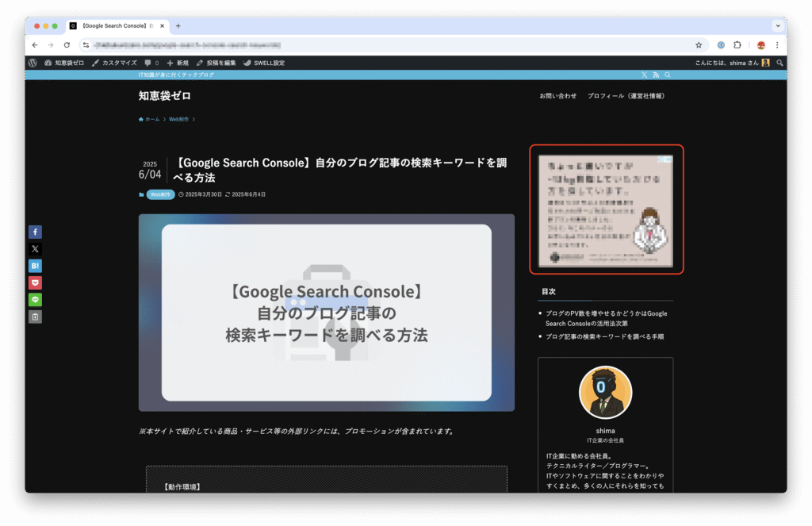Click the browser forward arrow

click(x=51, y=45)
